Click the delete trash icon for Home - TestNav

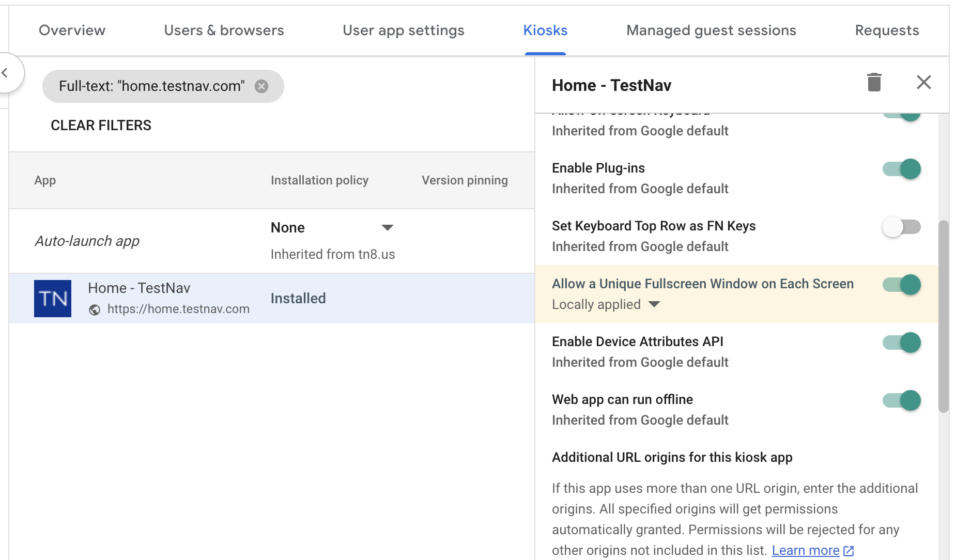[874, 83]
